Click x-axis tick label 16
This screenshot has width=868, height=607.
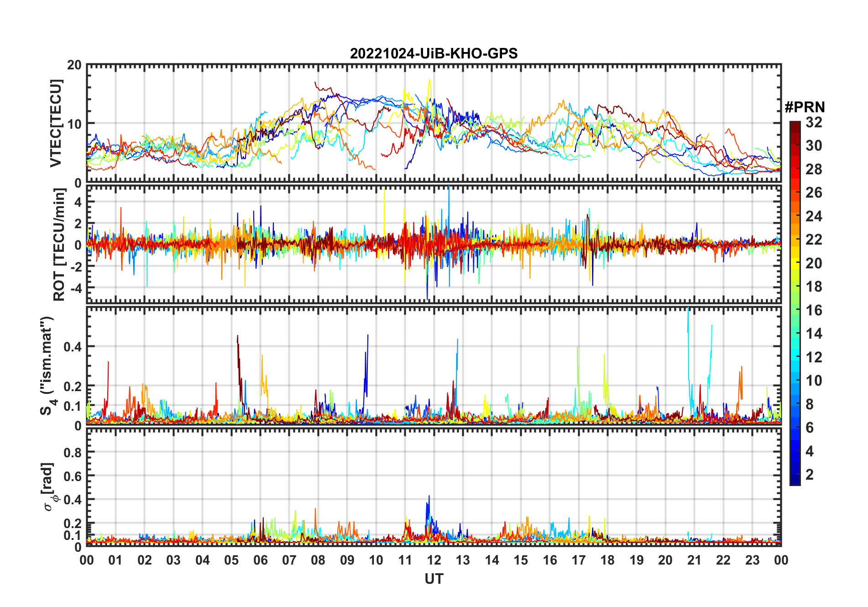550,560
